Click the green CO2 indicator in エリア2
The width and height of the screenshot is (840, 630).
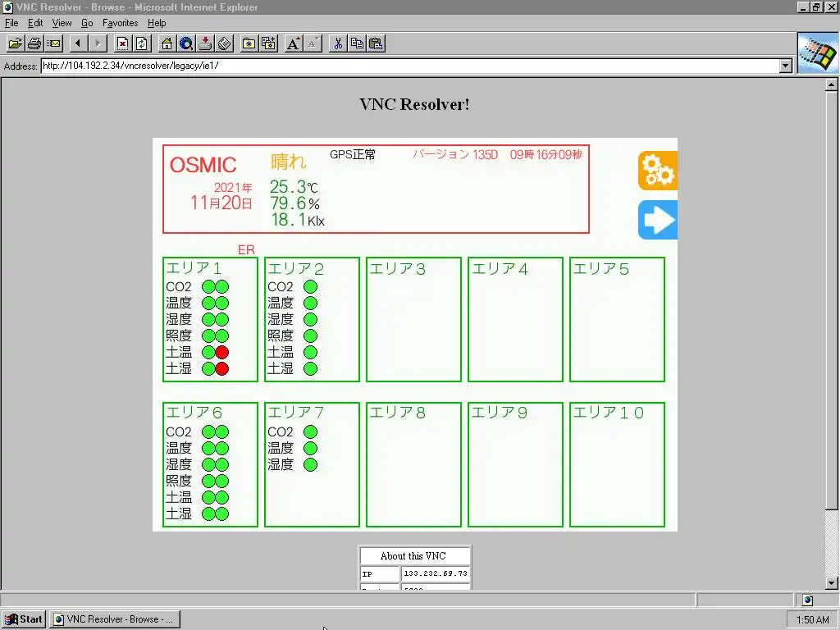tap(310, 286)
